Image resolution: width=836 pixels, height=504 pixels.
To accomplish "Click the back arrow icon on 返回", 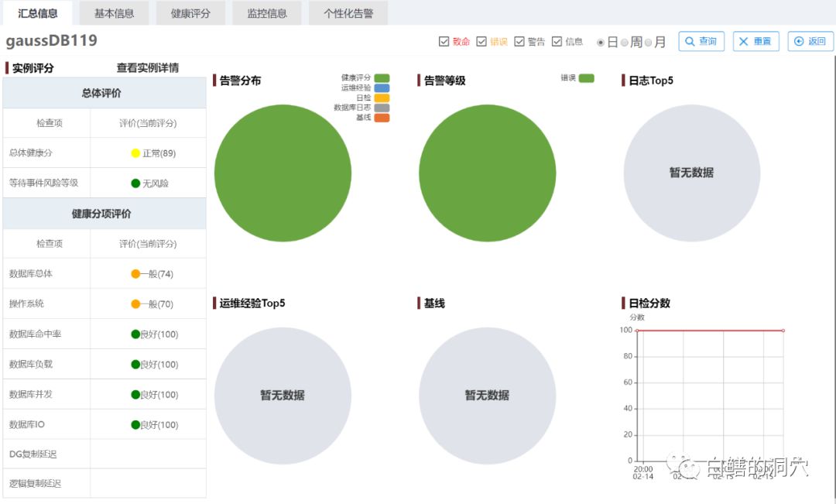I will [x=799, y=41].
